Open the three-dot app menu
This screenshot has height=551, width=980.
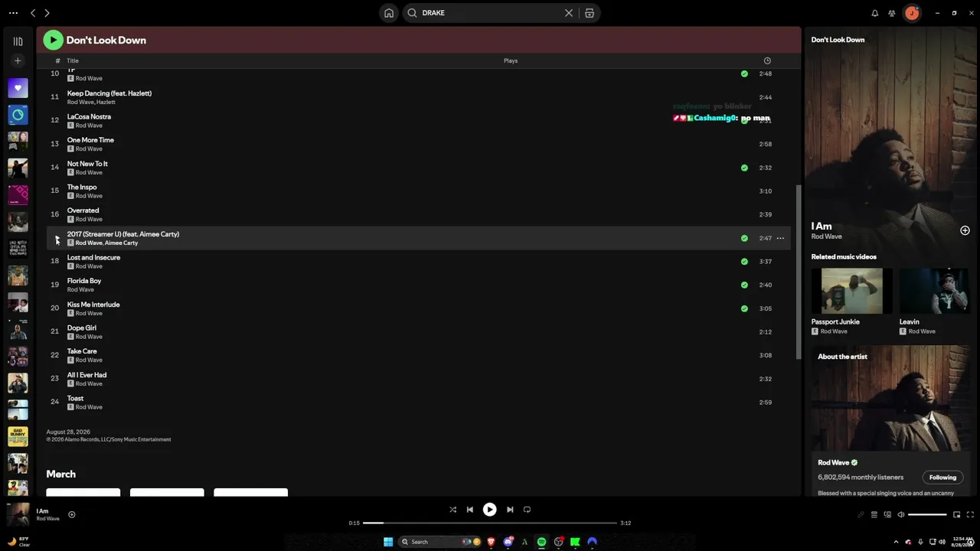click(13, 13)
